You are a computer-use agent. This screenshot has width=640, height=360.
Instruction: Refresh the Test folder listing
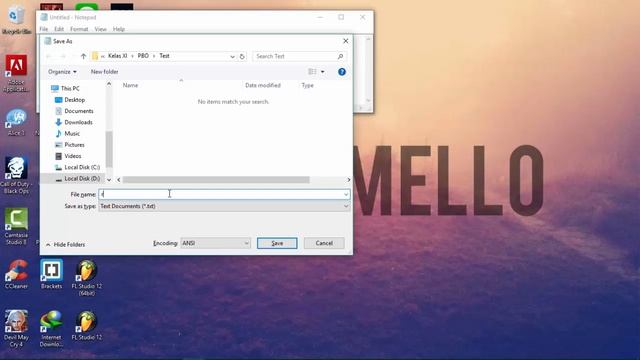pyautogui.click(x=242, y=56)
